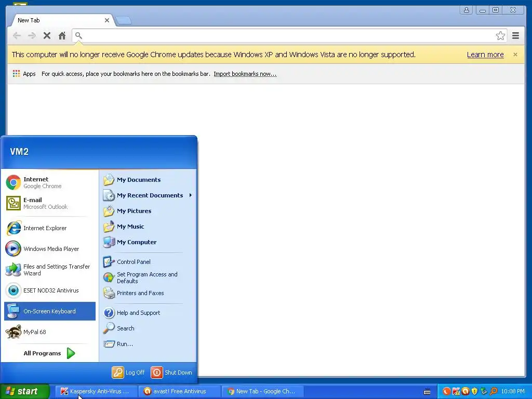Launch On-Screen Keyboard
Screen dimensions: 532x399
point(50,311)
